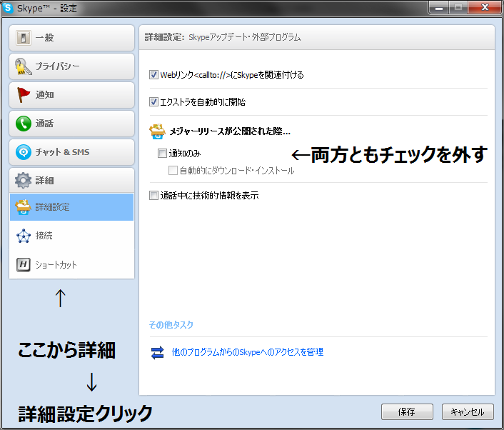The height and width of the screenshot is (430, 504).
Task: Click the key and lock Privacy icon
Action: [x=23, y=66]
